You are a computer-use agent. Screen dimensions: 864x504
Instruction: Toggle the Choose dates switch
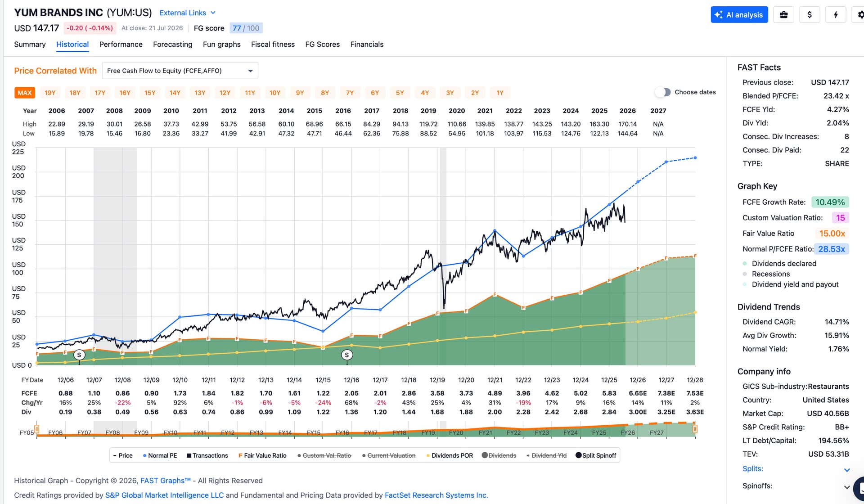click(x=663, y=92)
